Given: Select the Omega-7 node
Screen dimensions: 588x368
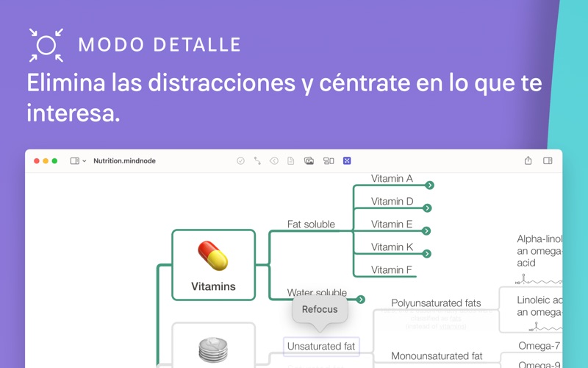Looking at the screenshot, I should pyautogui.click(x=539, y=345).
